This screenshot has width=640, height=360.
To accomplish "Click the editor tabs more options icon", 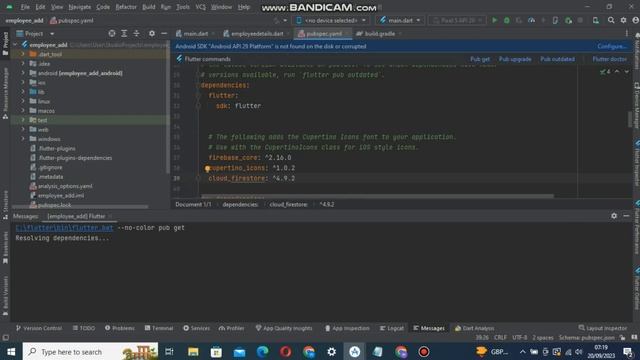I will point(627,33).
